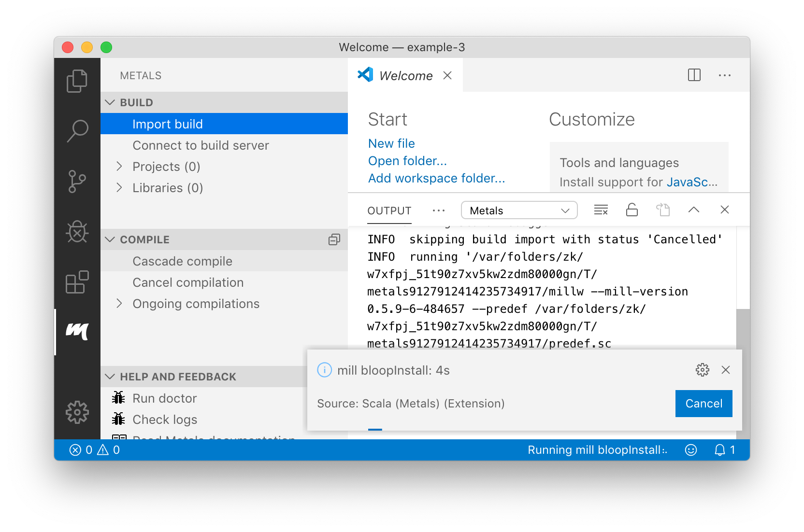The image size is (804, 532).
Task: Select Connect to build server
Action: pyautogui.click(x=224, y=145)
